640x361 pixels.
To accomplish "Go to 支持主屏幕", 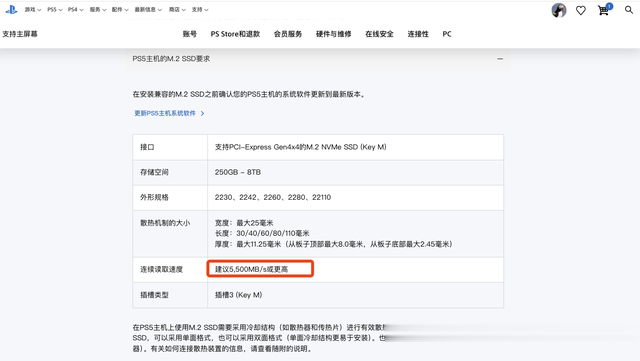I will (x=20, y=34).
